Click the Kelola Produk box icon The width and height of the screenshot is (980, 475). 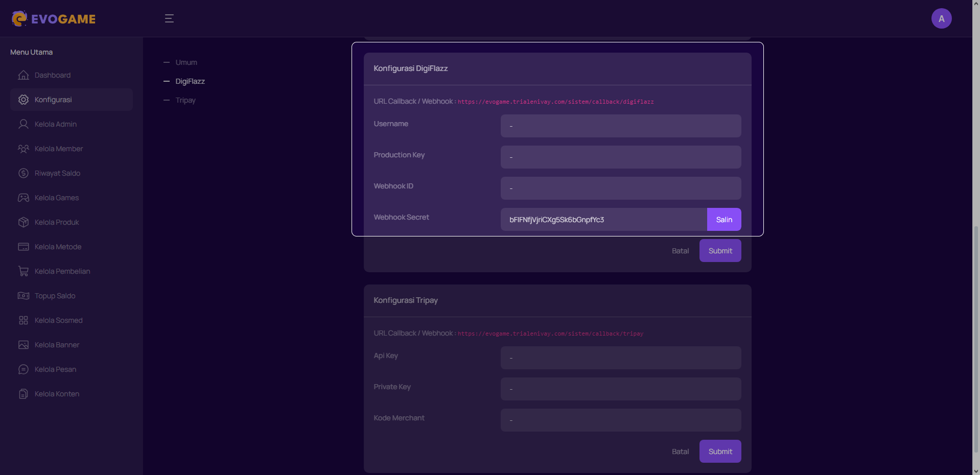coord(24,222)
